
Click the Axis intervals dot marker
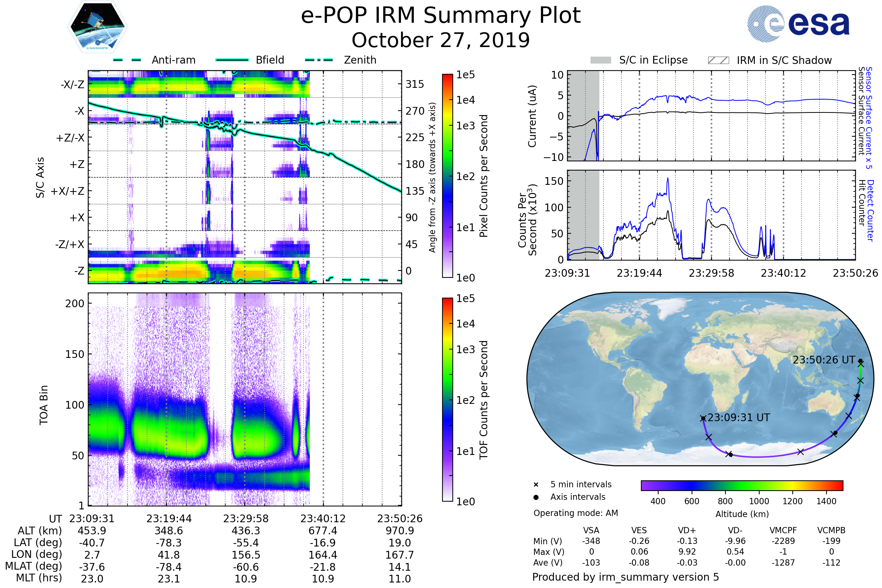point(536,497)
